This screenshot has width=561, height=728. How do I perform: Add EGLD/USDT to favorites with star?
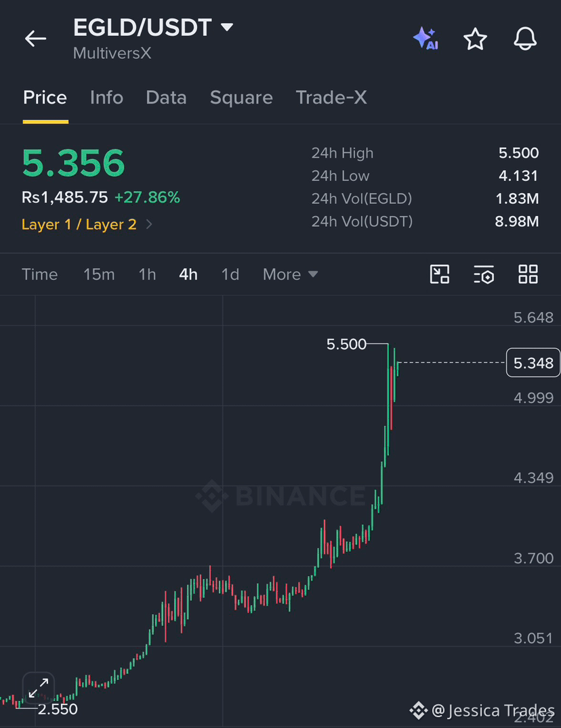coord(475,39)
